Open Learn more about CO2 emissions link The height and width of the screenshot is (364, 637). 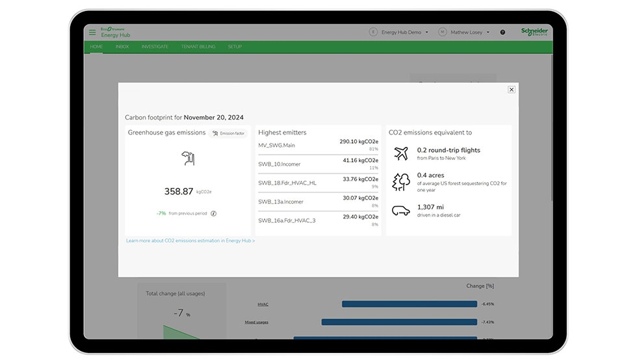190,240
